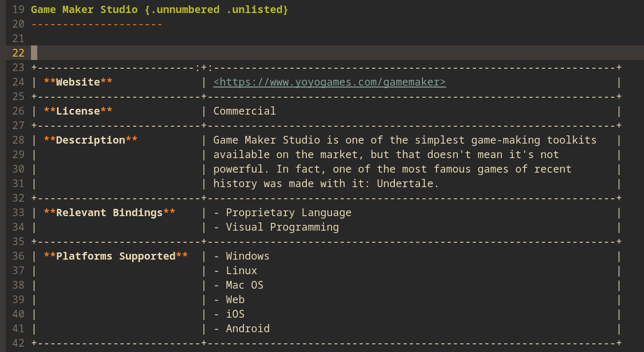Click line number 28 in the gutter

click(x=18, y=140)
